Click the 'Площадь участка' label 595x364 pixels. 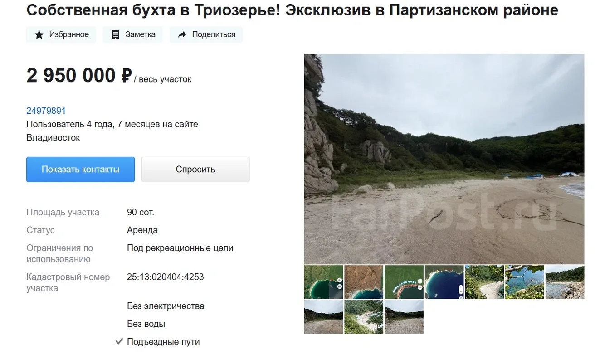[x=63, y=212]
